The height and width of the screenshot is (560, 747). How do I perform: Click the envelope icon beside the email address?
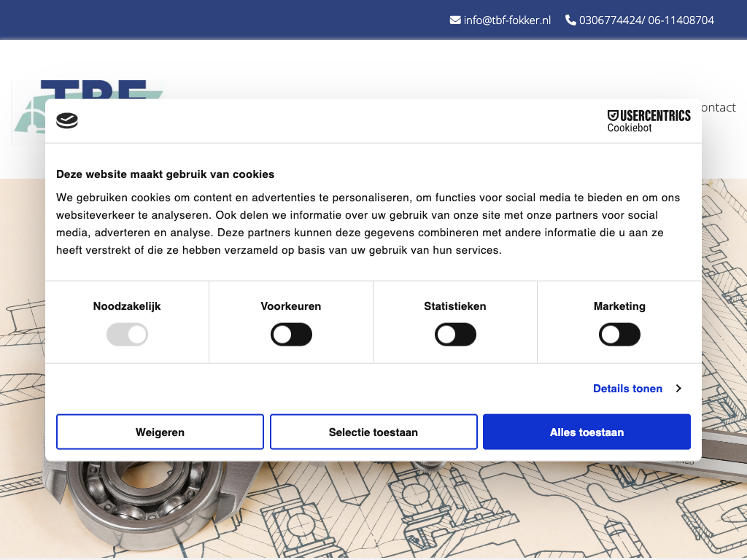pyautogui.click(x=455, y=20)
